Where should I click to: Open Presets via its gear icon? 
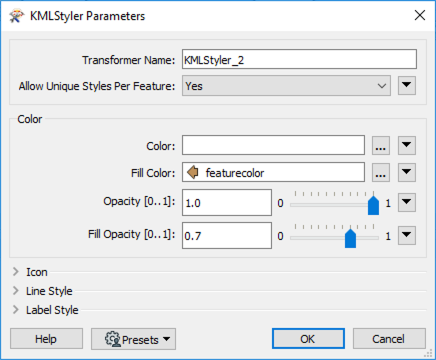[x=113, y=339]
